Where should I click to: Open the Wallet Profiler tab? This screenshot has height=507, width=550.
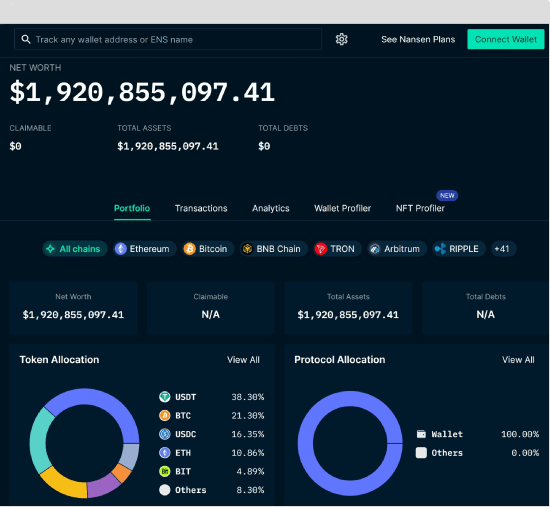[x=342, y=208]
